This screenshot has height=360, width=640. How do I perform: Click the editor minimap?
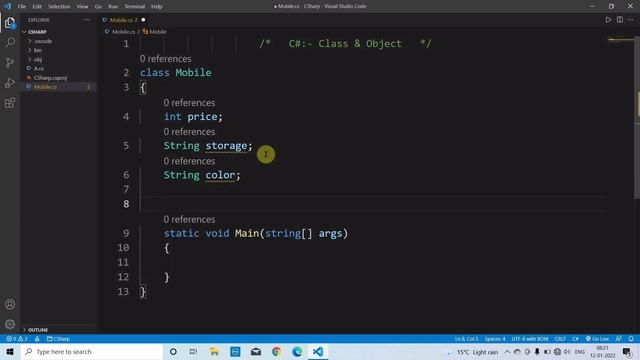[x=620, y=40]
